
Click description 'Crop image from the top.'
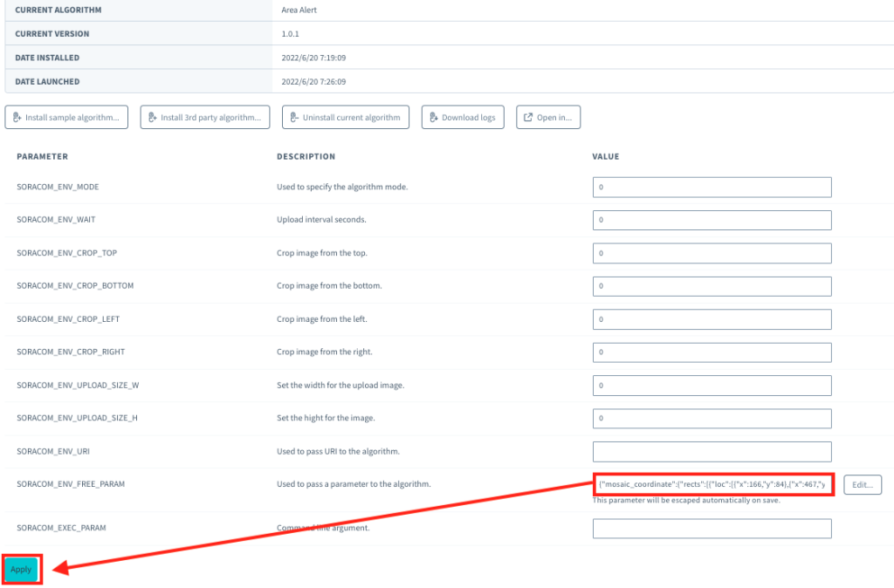(x=322, y=253)
